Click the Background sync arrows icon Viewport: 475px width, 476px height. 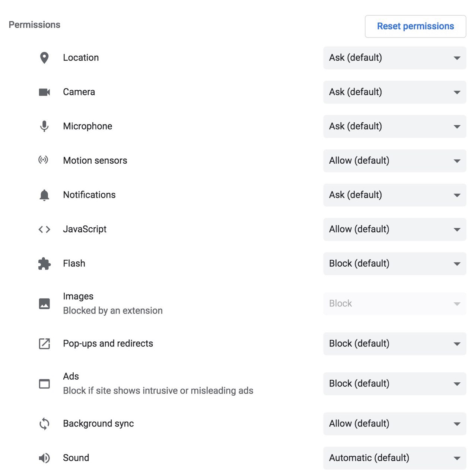44,424
